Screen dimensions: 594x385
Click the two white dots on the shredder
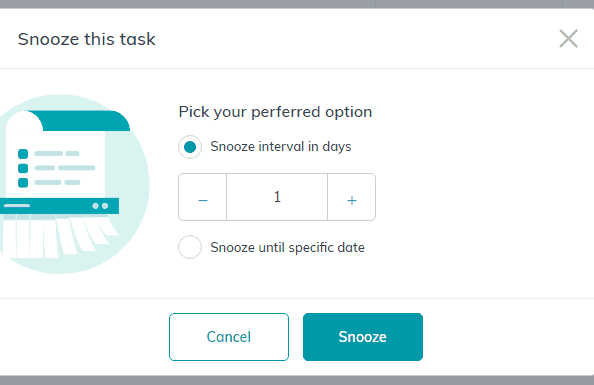click(100, 206)
